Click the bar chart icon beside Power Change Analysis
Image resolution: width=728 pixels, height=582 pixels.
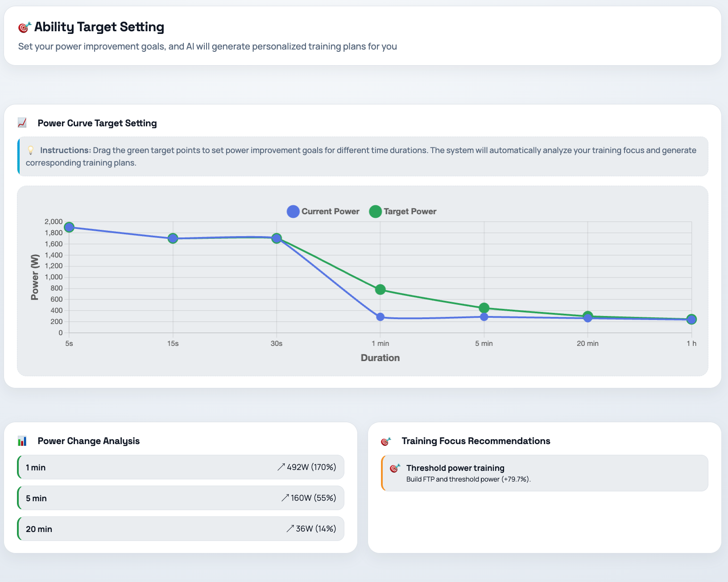[22, 441]
